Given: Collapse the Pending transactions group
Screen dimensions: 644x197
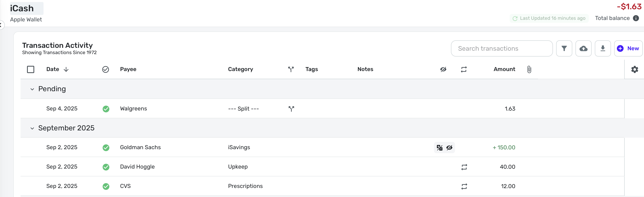Looking at the screenshot, I should [x=32, y=89].
